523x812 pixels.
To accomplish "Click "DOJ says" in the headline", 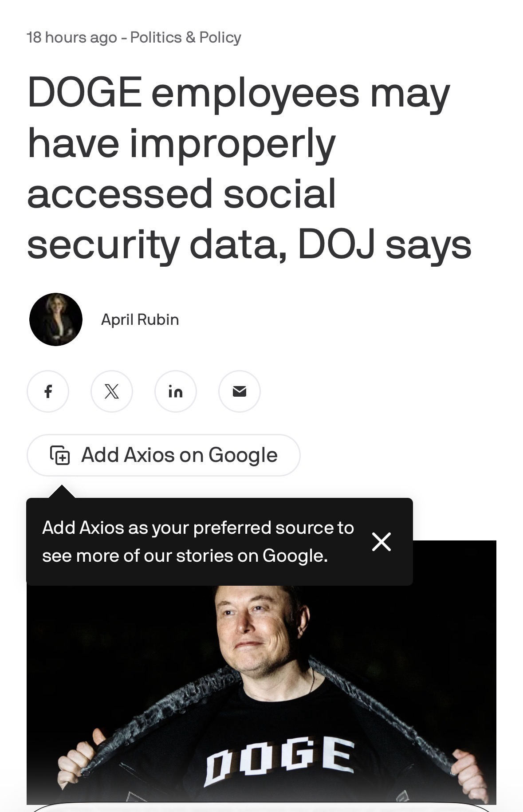I will pyautogui.click(x=384, y=245).
